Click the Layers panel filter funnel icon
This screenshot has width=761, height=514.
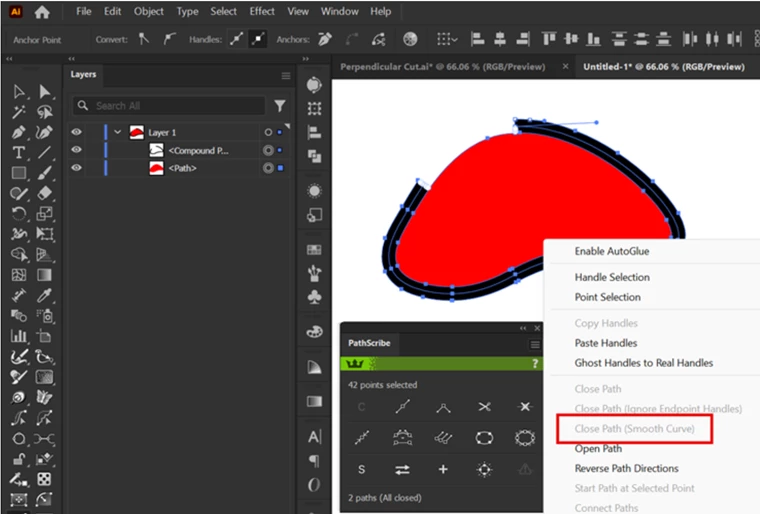(x=280, y=105)
